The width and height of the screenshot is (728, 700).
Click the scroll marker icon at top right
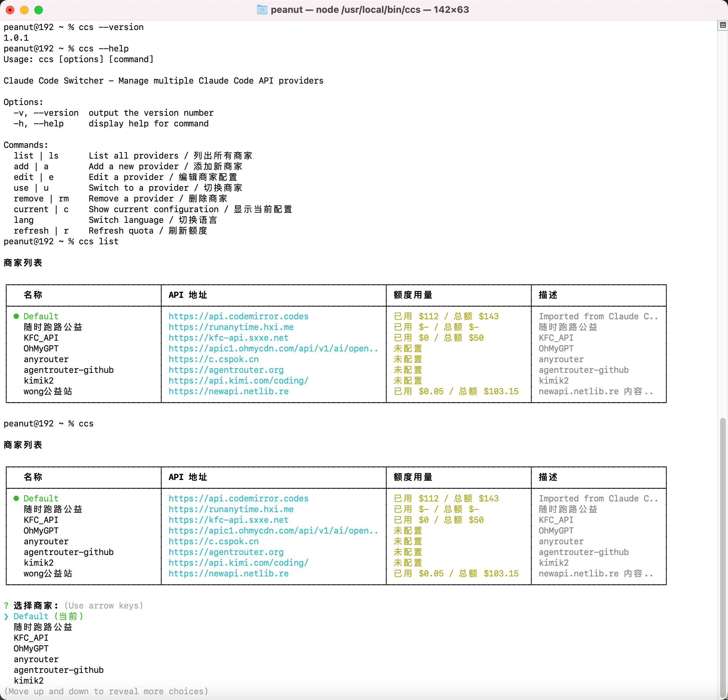click(x=722, y=25)
